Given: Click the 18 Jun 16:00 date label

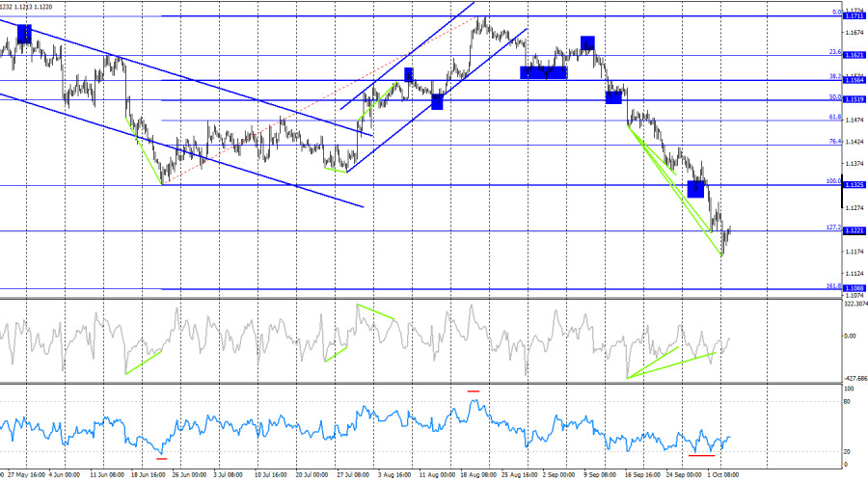Looking at the screenshot, I should pyautogui.click(x=149, y=475).
